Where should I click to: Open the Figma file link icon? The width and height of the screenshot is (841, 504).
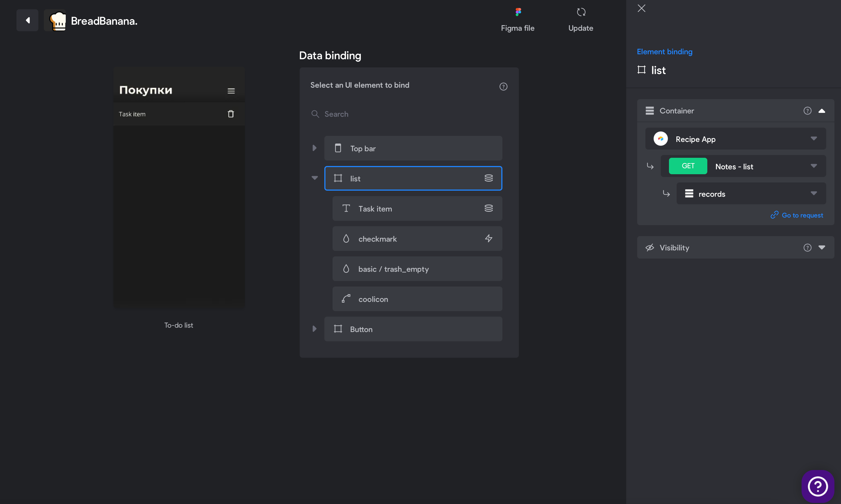click(518, 12)
